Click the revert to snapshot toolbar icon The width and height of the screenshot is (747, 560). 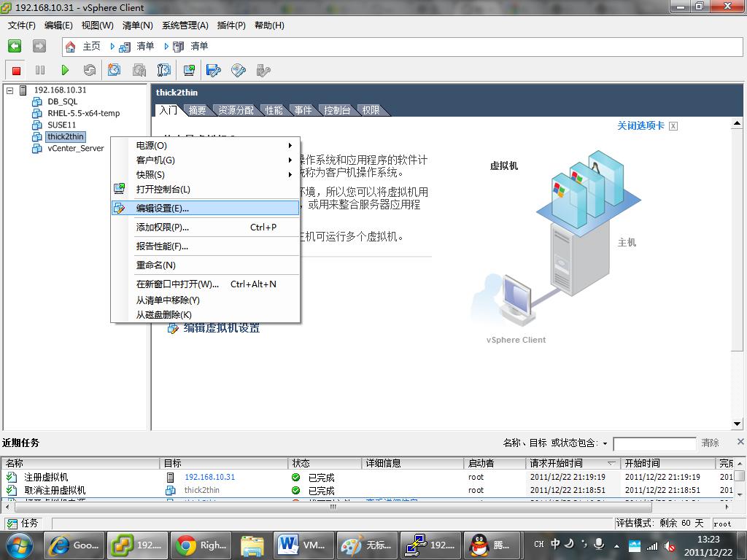click(x=139, y=70)
